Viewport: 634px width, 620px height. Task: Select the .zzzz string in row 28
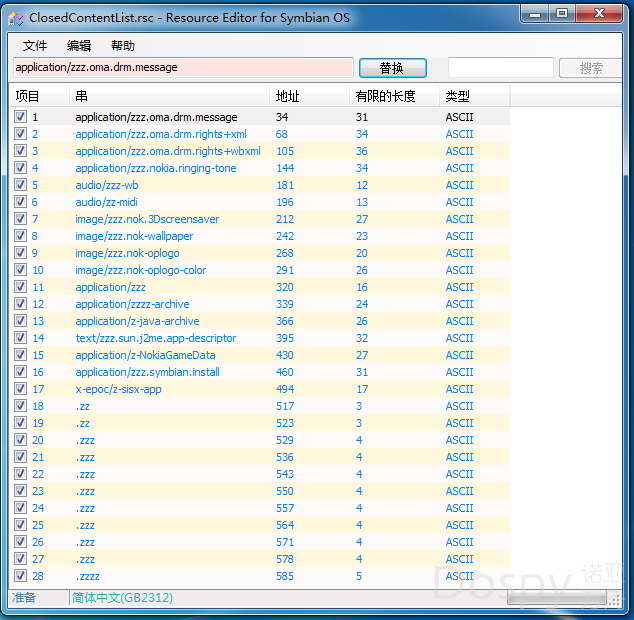[87, 576]
